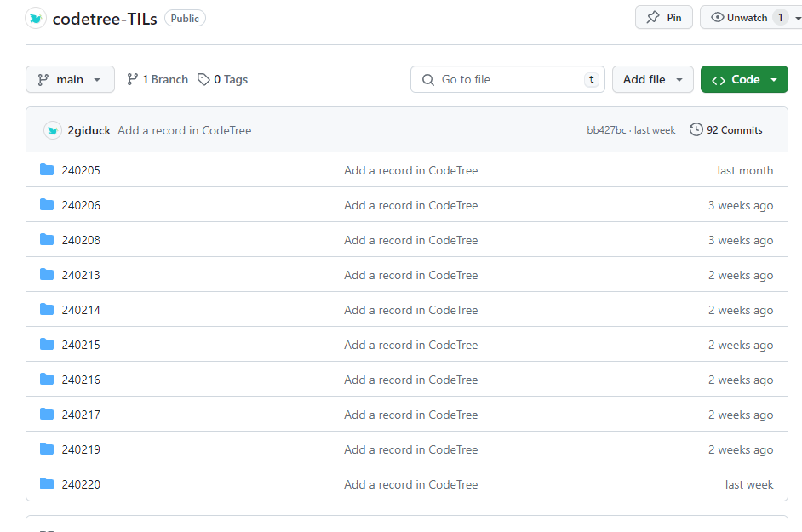Click the tag icon beside 0 Tags
The width and height of the screenshot is (802, 532).
click(x=203, y=79)
